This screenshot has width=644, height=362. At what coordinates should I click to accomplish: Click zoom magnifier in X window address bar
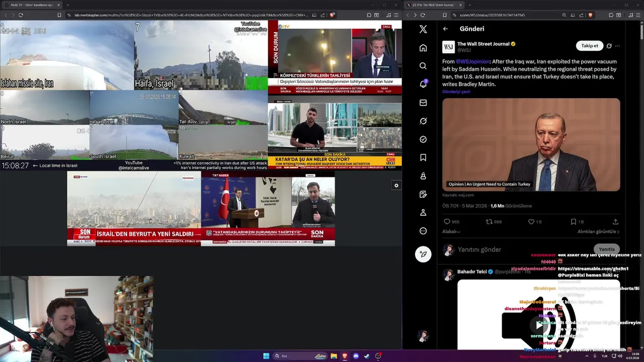coord(564,15)
